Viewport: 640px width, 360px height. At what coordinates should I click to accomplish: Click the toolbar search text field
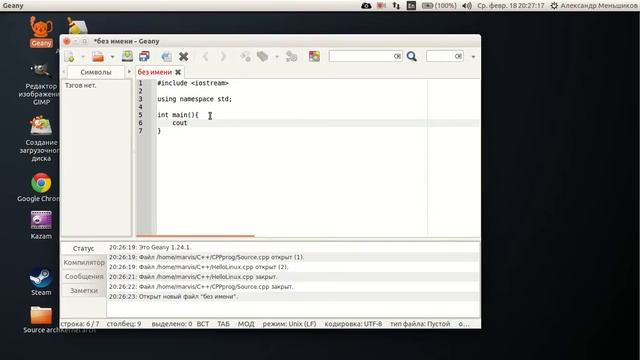point(361,56)
